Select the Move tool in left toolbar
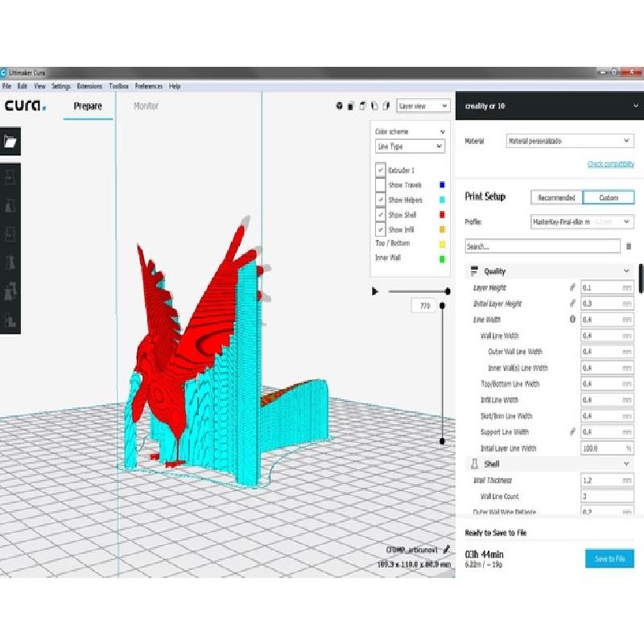This screenshot has width=644, height=644. coord(10,177)
